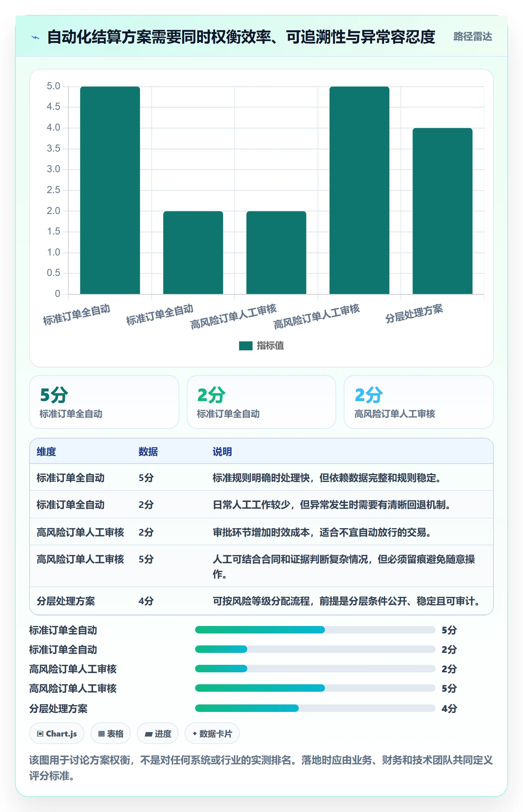Image resolution: width=523 pixels, height=812 pixels.
Task: Click the 标准订单全自动 progress bar showing 5分
Action: tap(315, 630)
